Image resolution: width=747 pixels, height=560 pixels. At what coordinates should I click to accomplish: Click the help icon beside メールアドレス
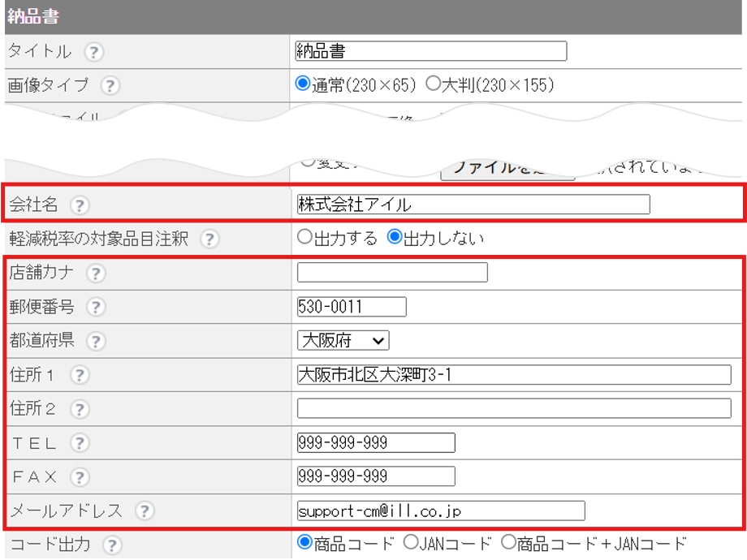click(145, 511)
